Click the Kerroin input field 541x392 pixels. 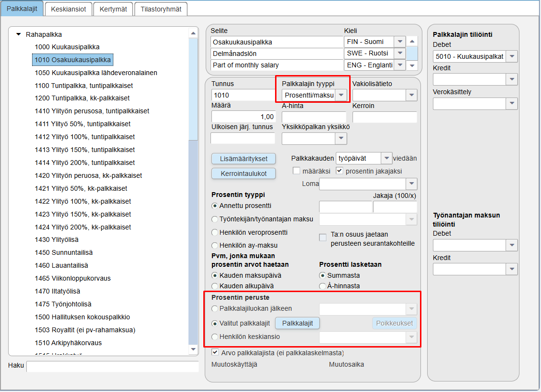[385, 117]
